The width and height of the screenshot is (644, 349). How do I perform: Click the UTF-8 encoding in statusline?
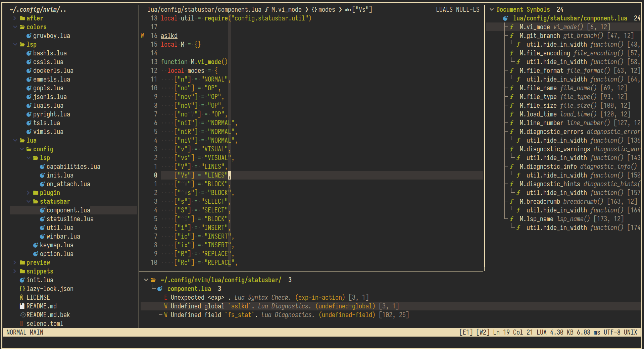pyautogui.click(x=612, y=332)
